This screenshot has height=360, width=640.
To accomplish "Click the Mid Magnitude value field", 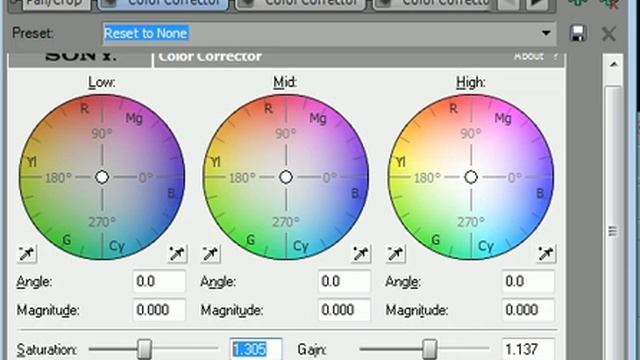I will pos(344,310).
